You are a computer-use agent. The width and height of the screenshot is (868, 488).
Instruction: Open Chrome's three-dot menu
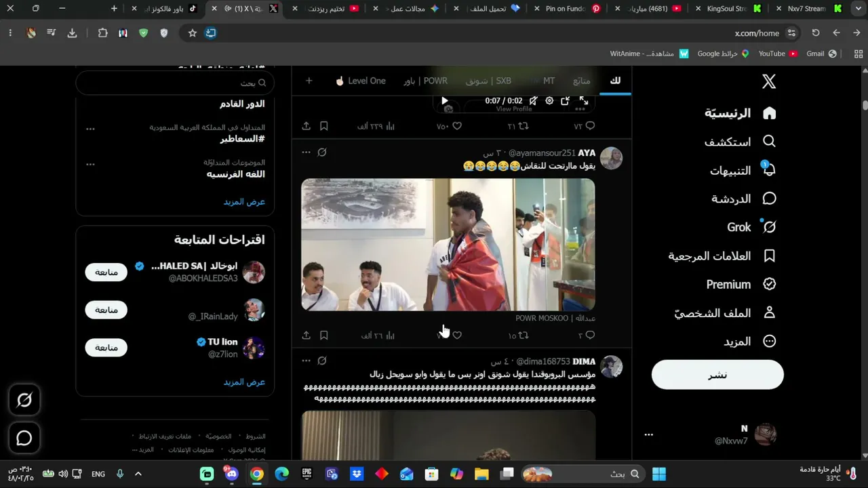coord(10,33)
